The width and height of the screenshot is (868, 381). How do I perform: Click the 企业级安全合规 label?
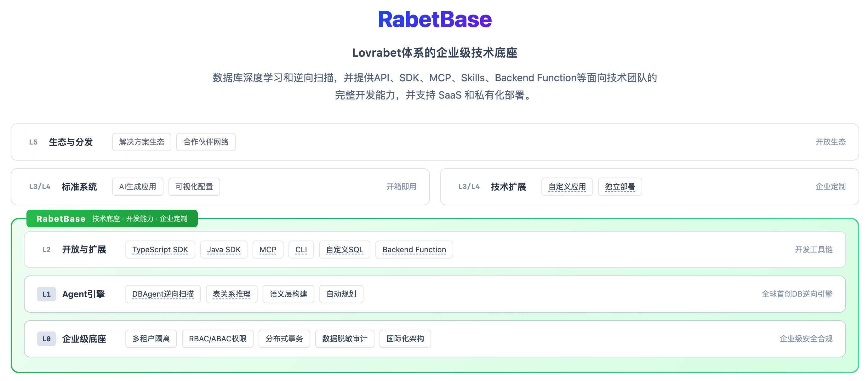click(806, 338)
